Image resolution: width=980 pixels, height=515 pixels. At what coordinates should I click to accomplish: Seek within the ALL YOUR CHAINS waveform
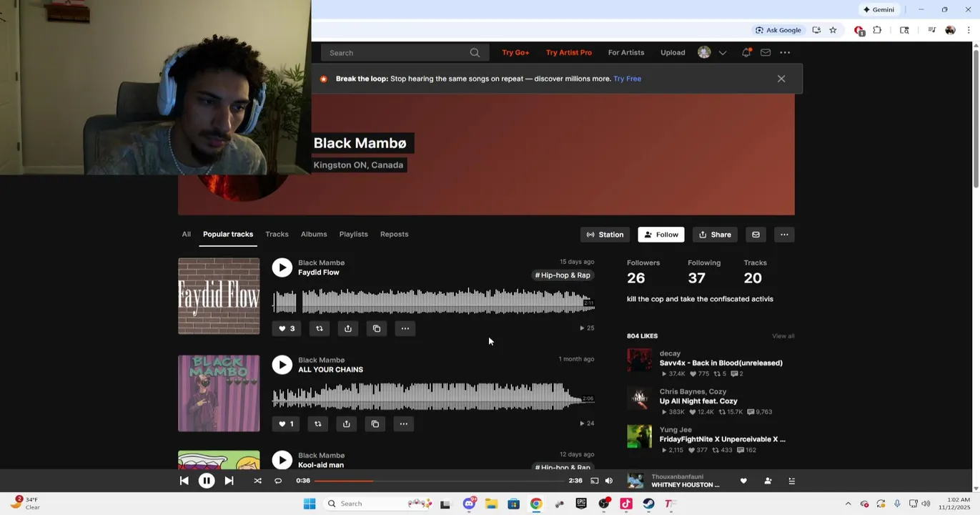click(x=433, y=397)
